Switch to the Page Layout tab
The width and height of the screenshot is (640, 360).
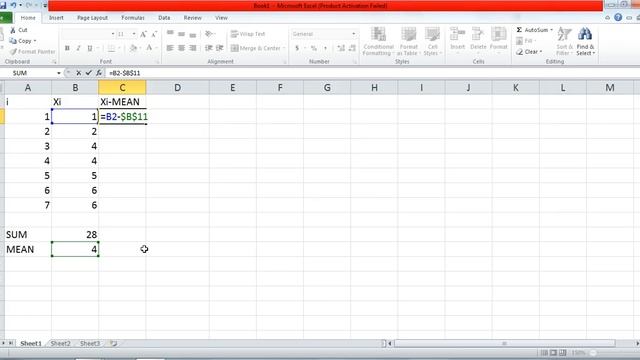coord(92,18)
